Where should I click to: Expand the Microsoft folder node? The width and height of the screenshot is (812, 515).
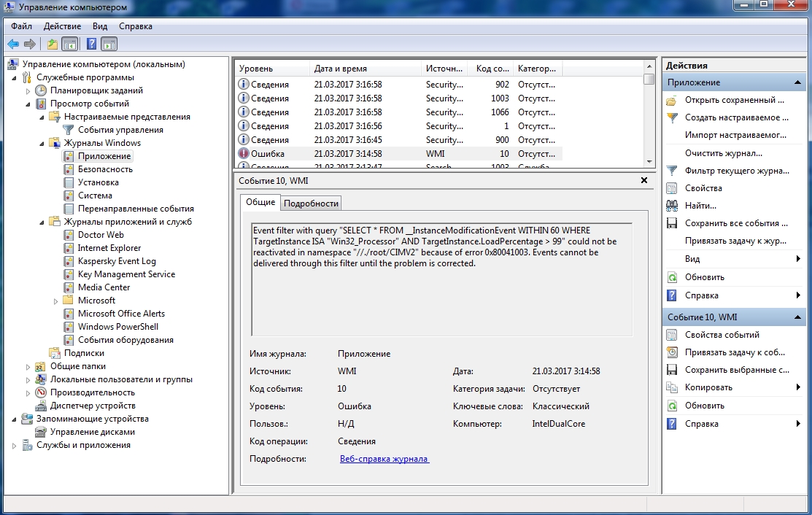[x=56, y=301]
